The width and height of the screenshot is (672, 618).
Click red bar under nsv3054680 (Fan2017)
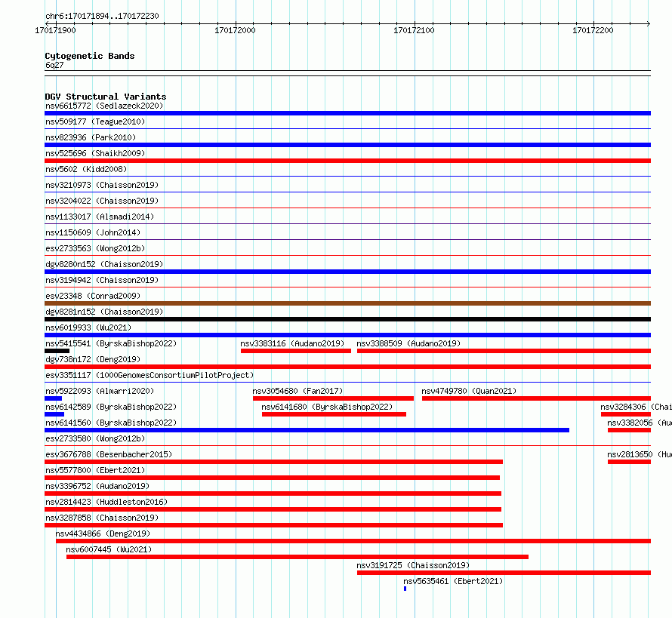point(333,398)
